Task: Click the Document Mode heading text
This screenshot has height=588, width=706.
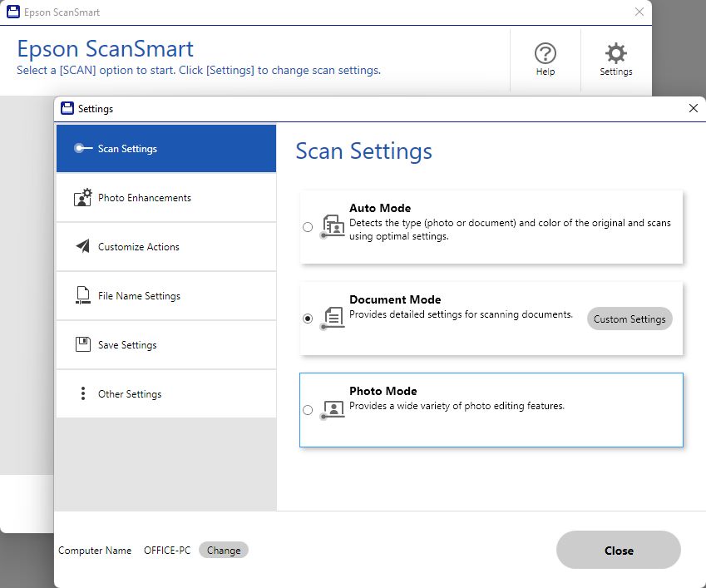Action: (x=395, y=299)
